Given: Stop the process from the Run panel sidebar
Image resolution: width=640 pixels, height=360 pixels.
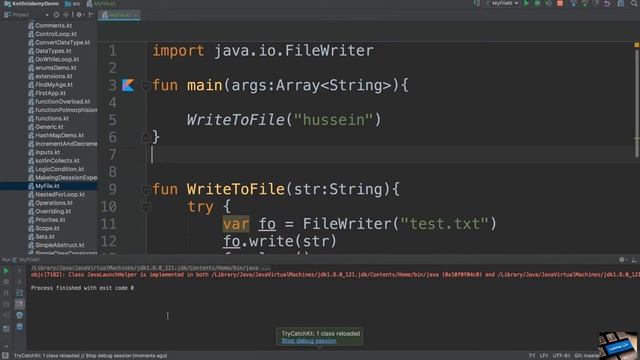Looking at the screenshot, I should point(6,282).
